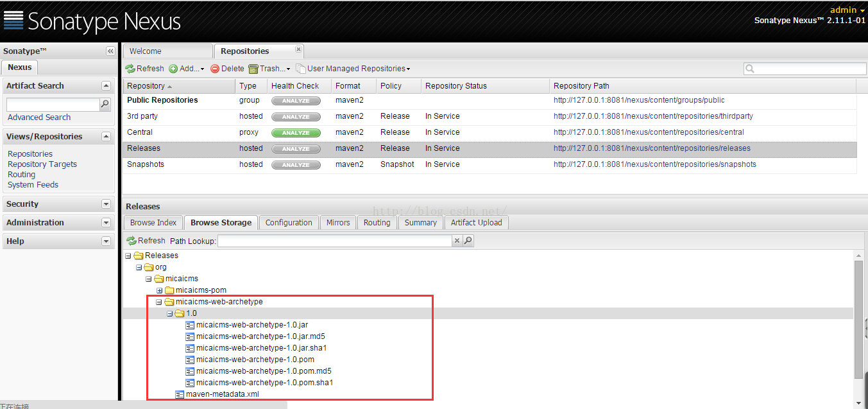Screen dimensions: 868x409
Task: Collapse the Artifact Search panel
Action: pos(106,86)
